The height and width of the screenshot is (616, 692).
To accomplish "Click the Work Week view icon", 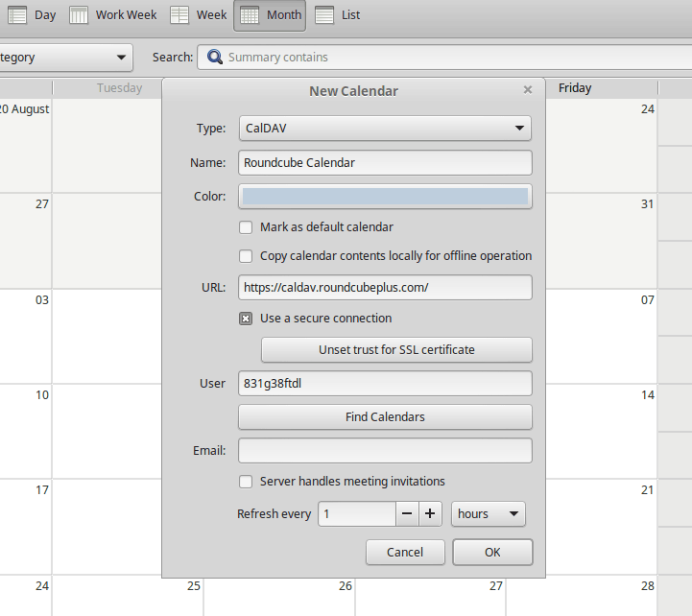I will point(79,15).
